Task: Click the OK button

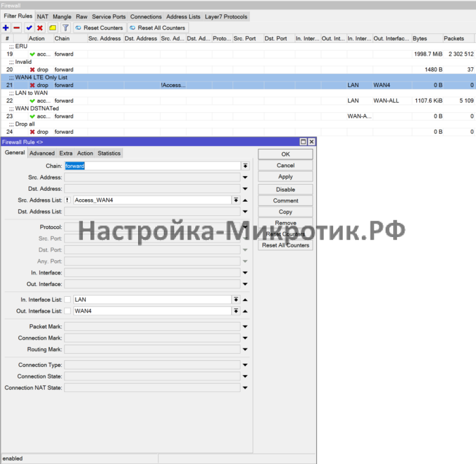Action: [x=286, y=154]
